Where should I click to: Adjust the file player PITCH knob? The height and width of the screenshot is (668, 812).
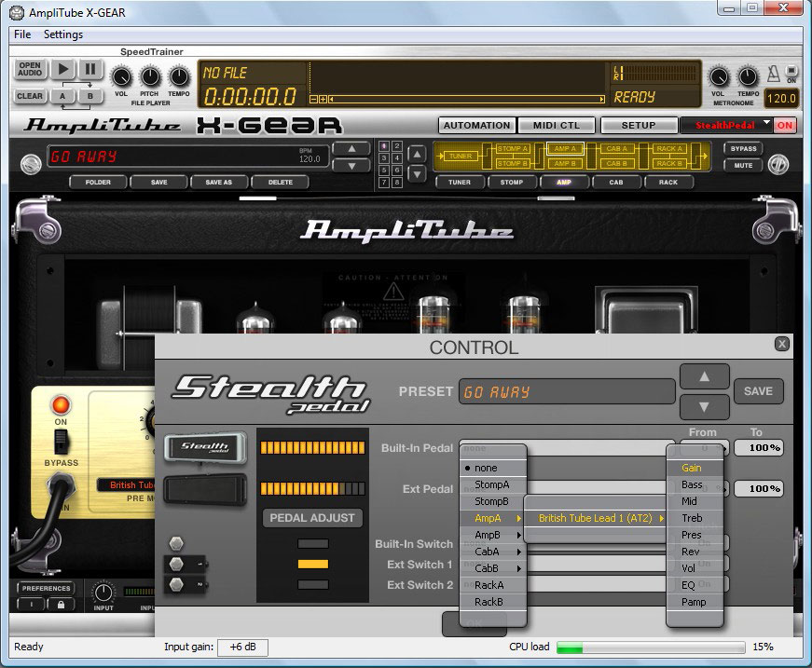[150, 76]
